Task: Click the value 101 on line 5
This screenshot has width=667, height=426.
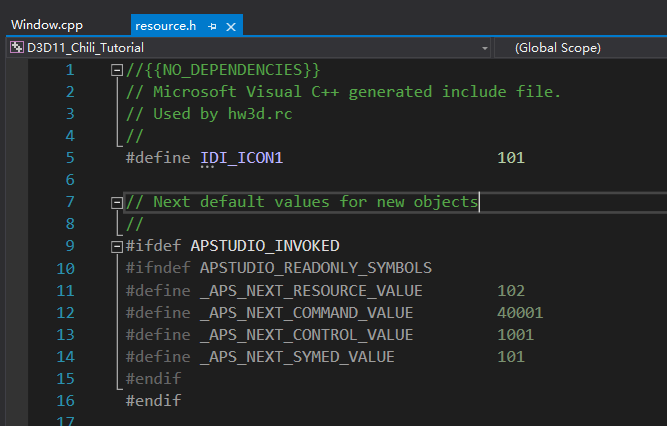Action: 511,158
